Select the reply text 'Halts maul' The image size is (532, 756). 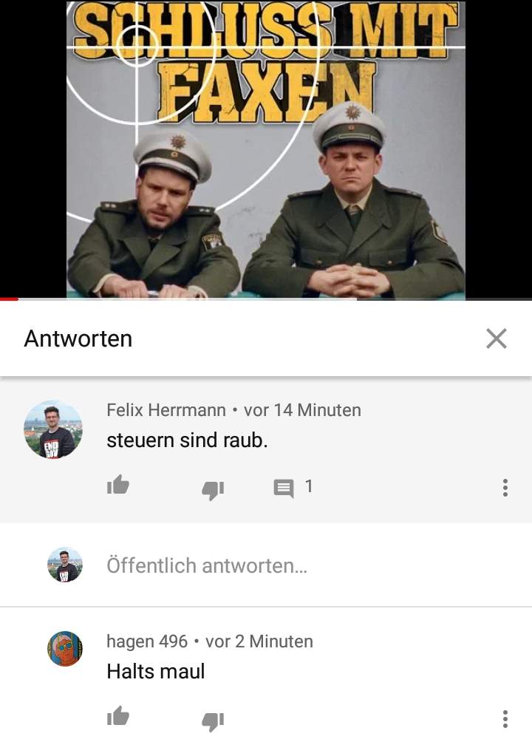click(156, 671)
